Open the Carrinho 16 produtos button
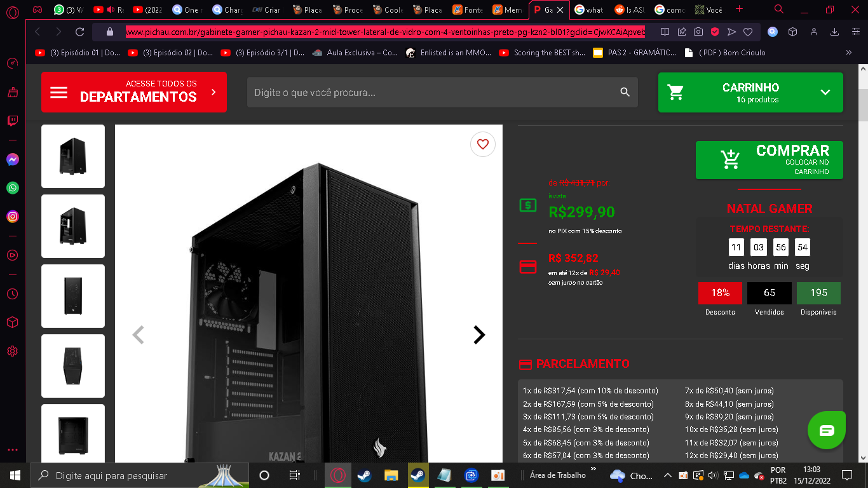Viewport: 868px width, 488px height. point(750,92)
